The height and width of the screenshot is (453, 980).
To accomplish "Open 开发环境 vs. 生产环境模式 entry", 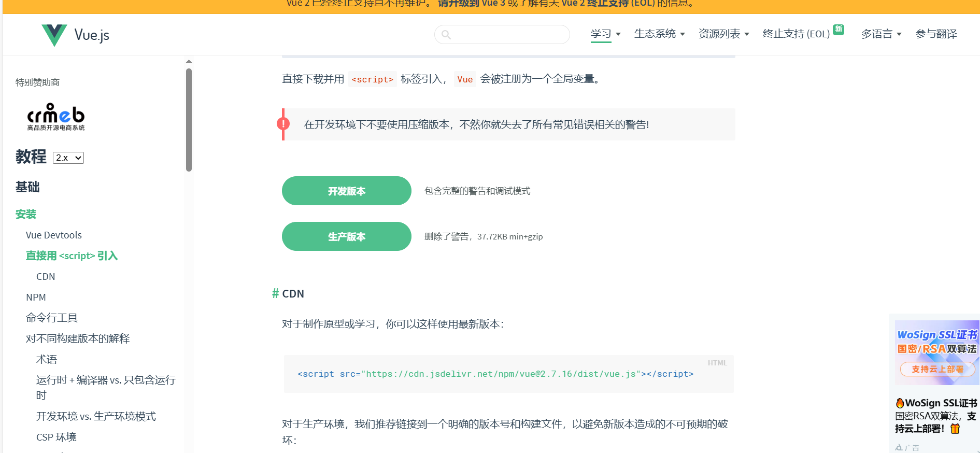I will 96,416.
